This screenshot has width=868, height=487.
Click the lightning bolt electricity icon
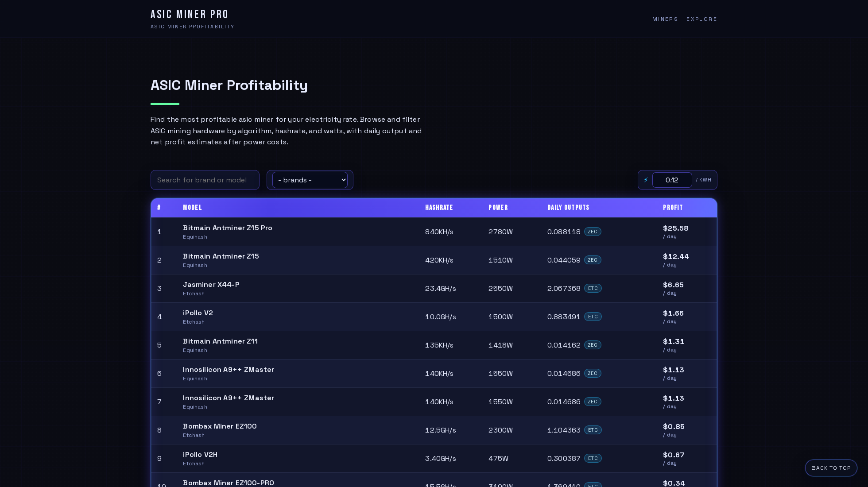point(646,180)
